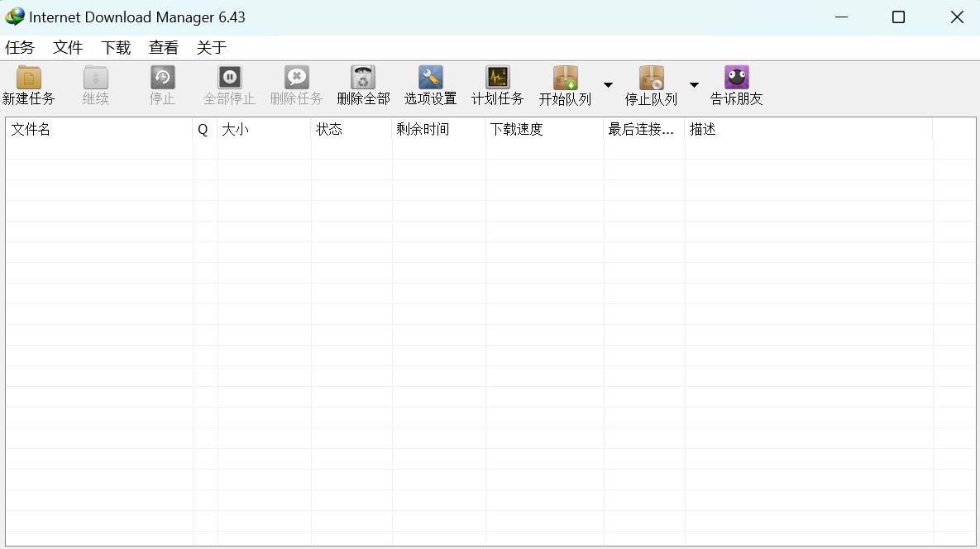This screenshot has height=549, width=980.
Task: Click the IDM application icon in title bar
Action: pyautogui.click(x=14, y=17)
